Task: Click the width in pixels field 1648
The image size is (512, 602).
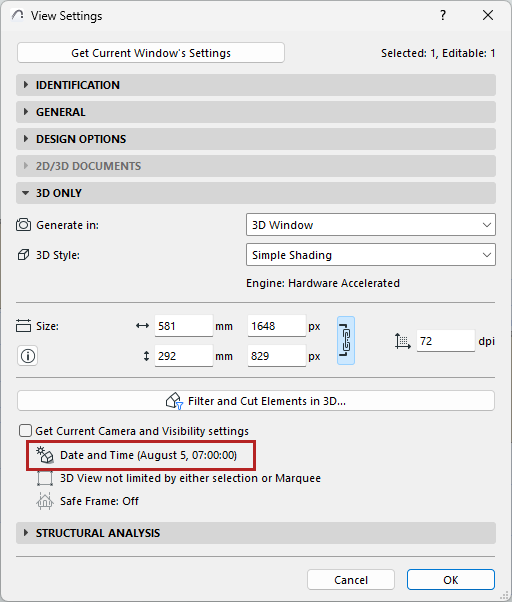Action: click(x=277, y=326)
